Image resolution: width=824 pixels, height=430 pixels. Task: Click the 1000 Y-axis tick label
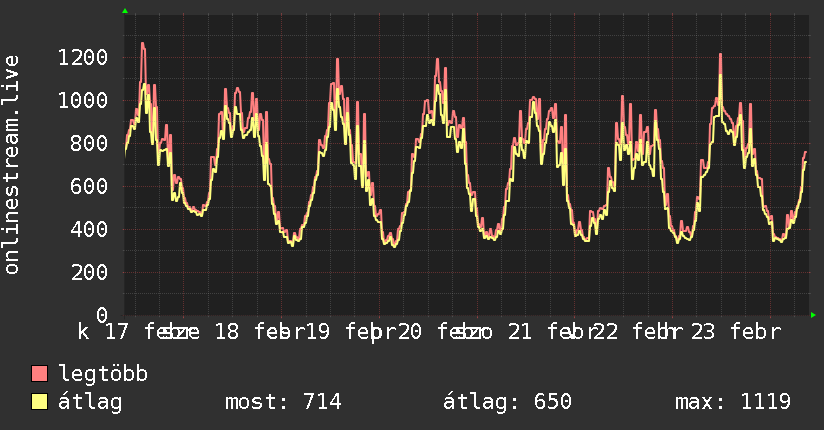point(83,100)
